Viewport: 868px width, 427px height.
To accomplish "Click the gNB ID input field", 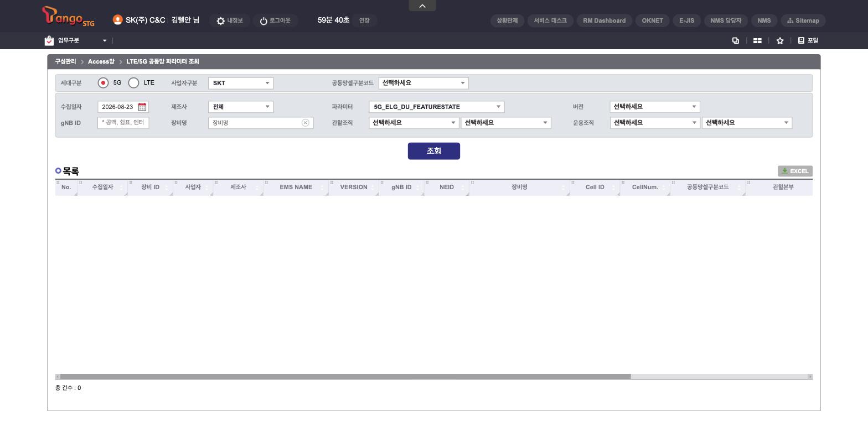I will coord(123,123).
